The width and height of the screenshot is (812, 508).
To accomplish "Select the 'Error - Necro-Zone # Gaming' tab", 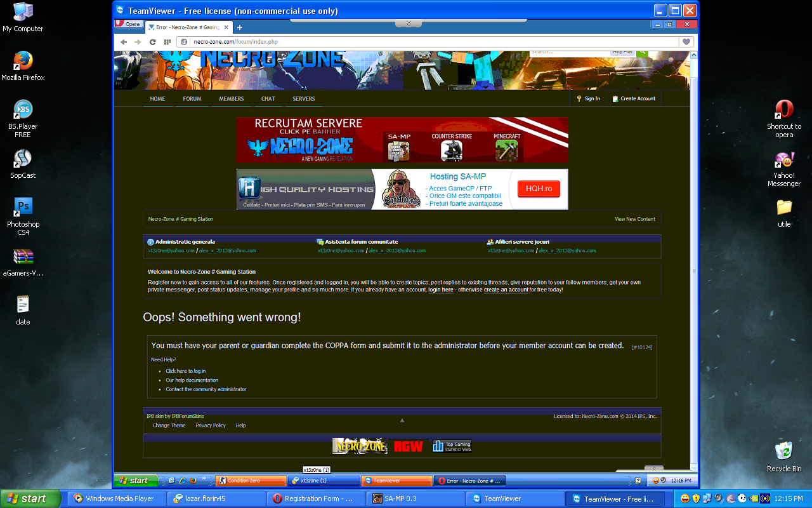I will click(x=188, y=27).
